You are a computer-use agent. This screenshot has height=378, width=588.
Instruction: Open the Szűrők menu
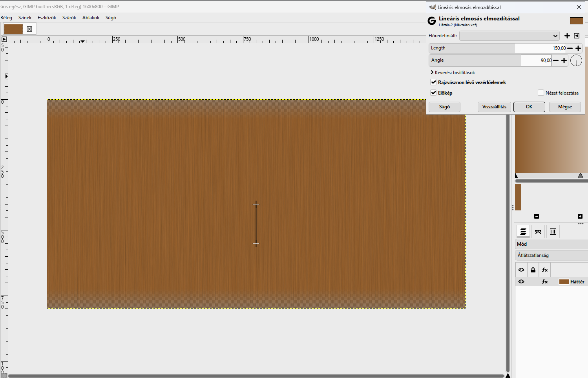(69, 18)
